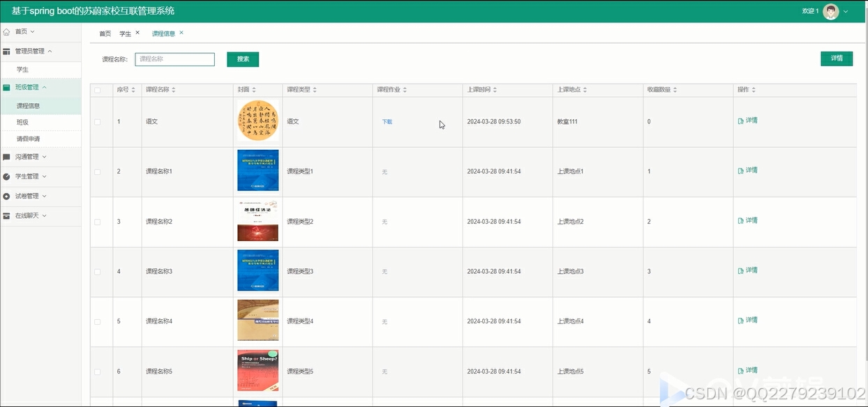Check the checkbox on 课程名称1 row
Image resolution: width=868 pixels, height=407 pixels.
click(x=96, y=170)
